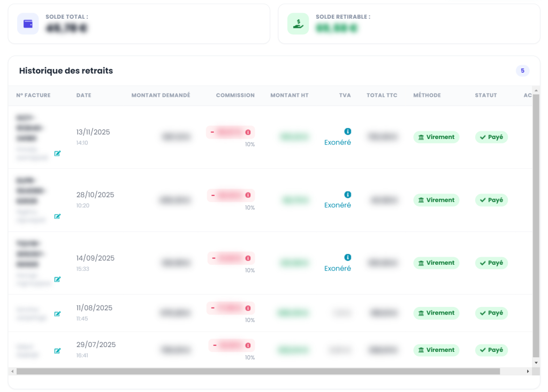548x392 pixels.
Task: Edit the invoice dated 11/08/2025
Action: click(x=57, y=314)
